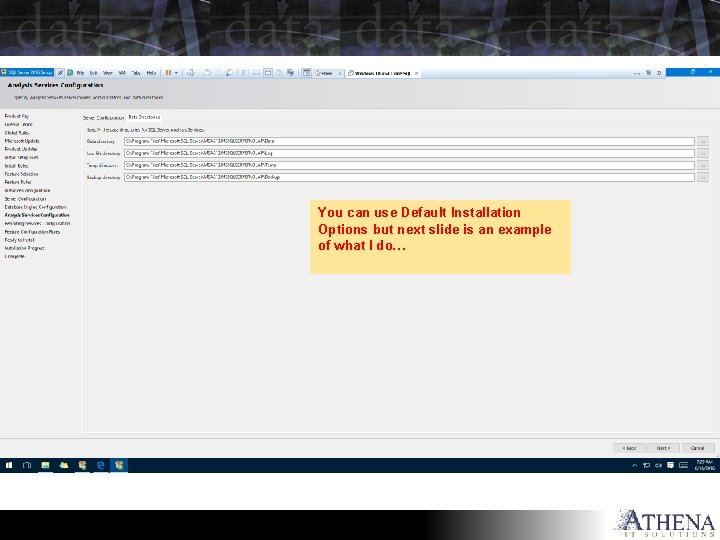The height and width of the screenshot is (540, 720).
Task: Open the dropdown arrow beside pause button
Action: [x=176, y=73]
